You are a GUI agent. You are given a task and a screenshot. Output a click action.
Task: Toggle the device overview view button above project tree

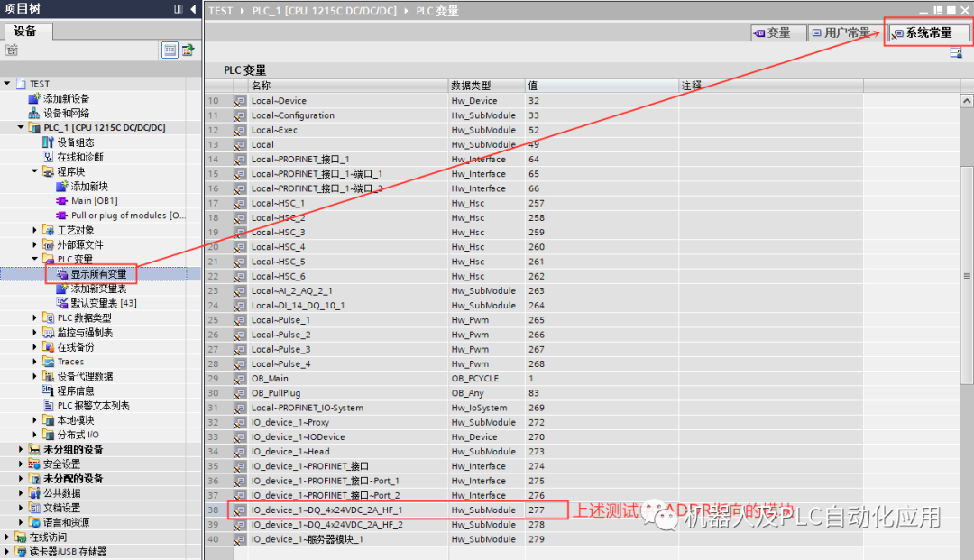170,50
